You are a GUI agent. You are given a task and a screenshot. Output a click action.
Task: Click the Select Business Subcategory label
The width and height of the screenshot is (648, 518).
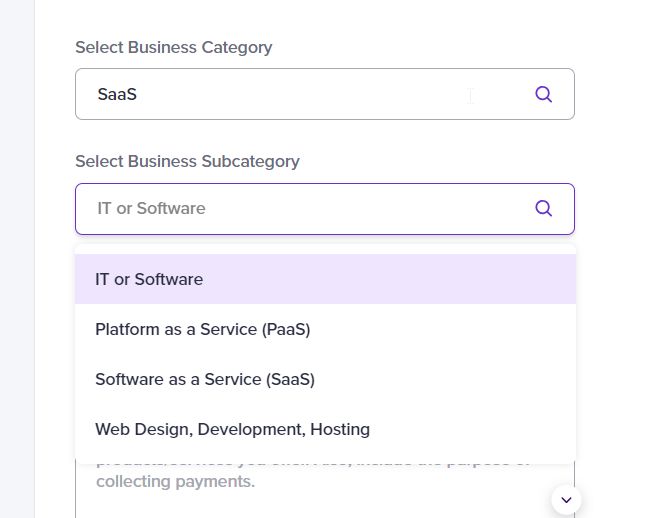[x=187, y=161]
